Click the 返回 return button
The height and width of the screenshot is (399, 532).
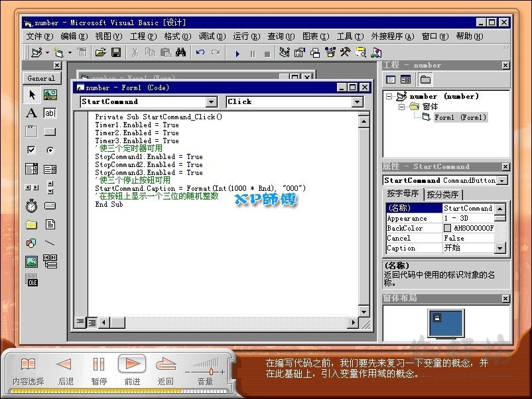point(166,371)
